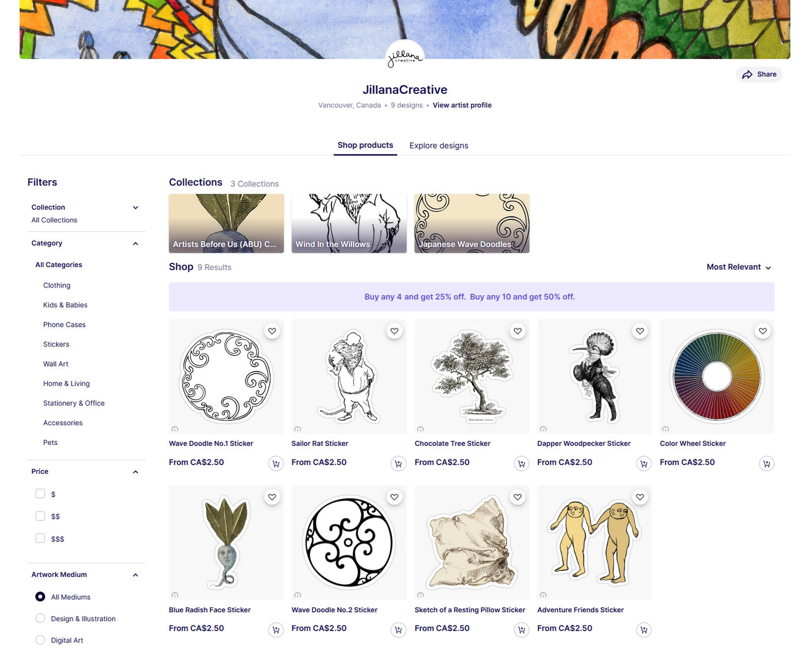Favorite the Wave Doodle No.1 Sticker heart
Image resolution: width=812 pixels, height=656 pixels.
[272, 331]
